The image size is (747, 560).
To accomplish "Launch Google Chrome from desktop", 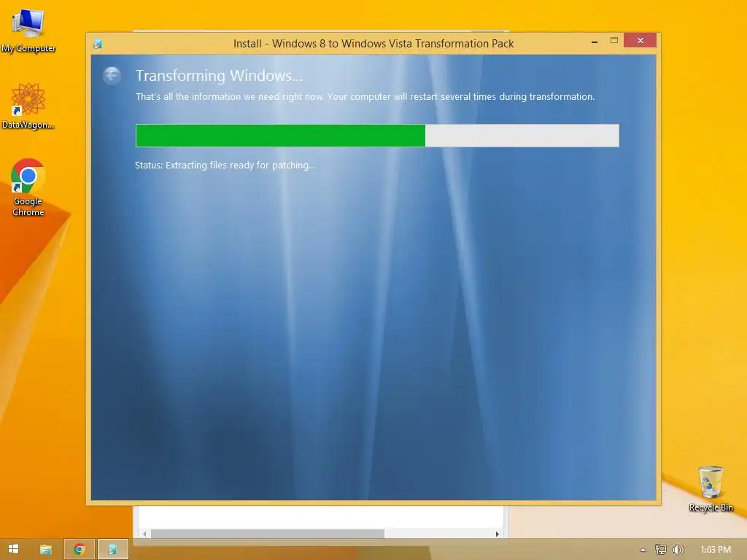I will point(28,187).
